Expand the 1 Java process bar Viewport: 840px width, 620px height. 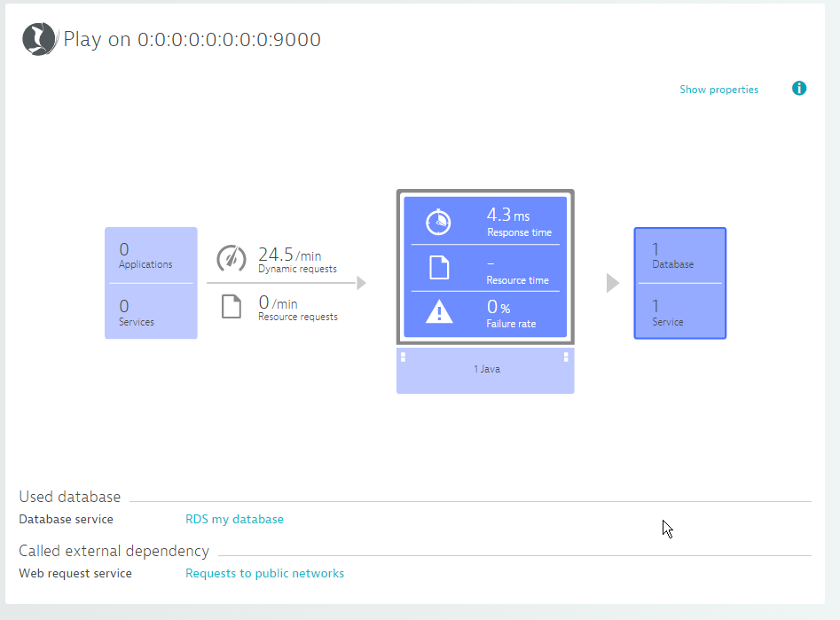pos(485,370)
